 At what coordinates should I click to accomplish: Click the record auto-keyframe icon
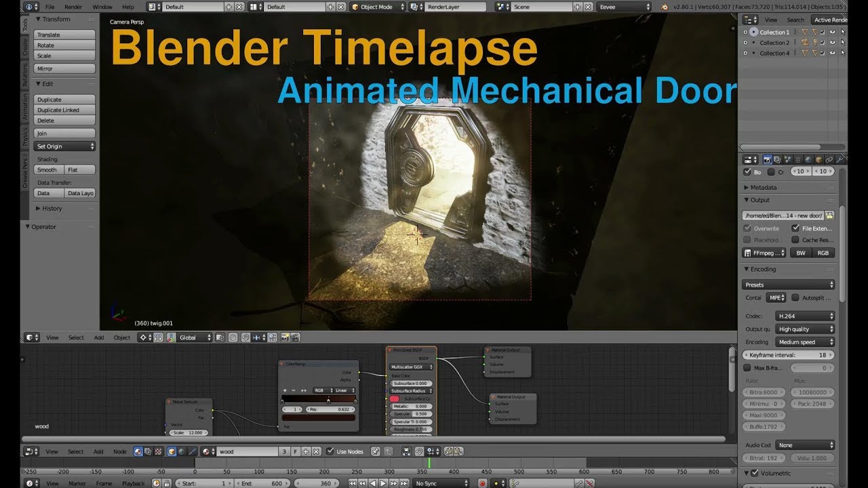click(483, 483)
